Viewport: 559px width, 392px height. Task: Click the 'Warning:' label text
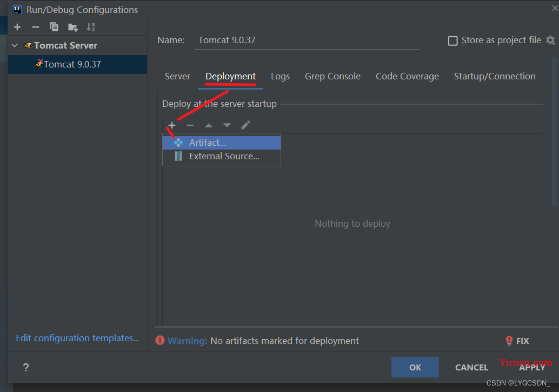187,341
